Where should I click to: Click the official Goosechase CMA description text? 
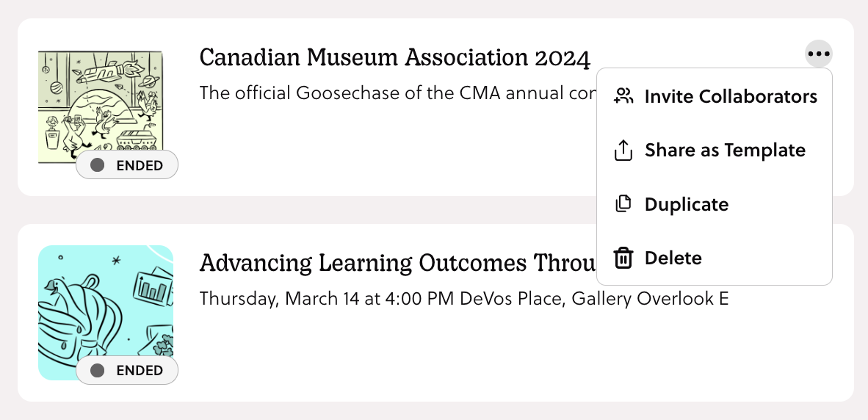[397, 93]
